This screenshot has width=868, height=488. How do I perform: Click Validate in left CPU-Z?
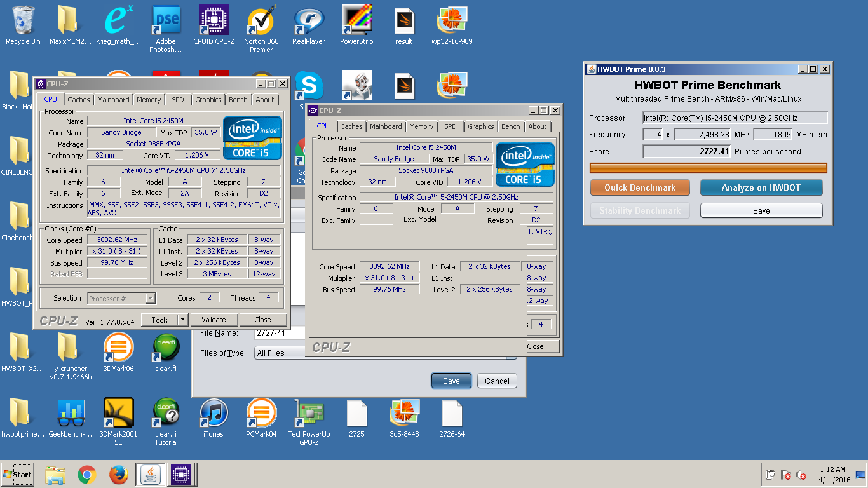[214, 320]
